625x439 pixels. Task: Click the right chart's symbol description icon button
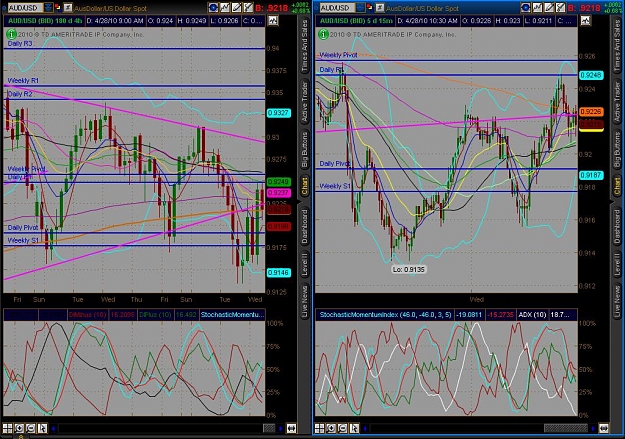click(380, 7)
